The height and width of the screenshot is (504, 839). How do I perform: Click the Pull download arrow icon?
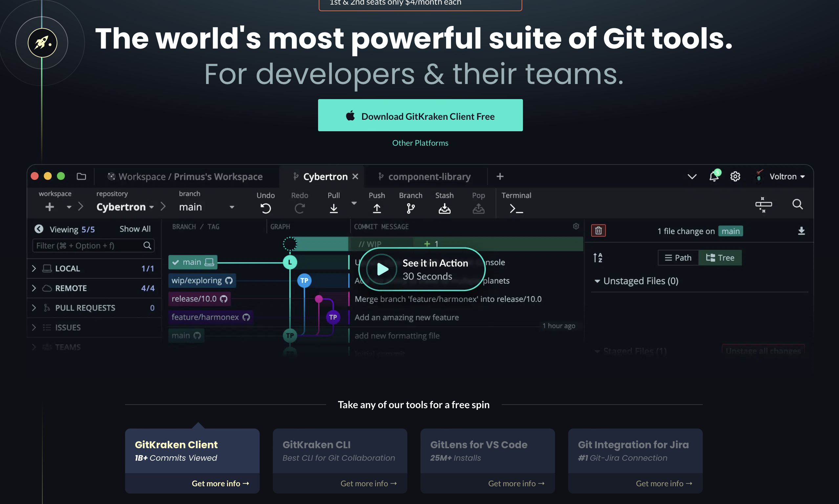click(x=333, y=208)
